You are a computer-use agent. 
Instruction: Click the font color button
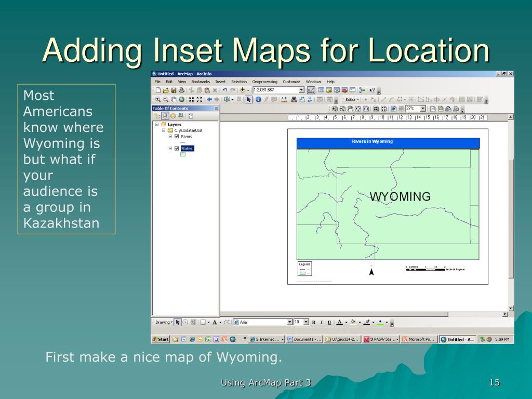coord(340,322)
